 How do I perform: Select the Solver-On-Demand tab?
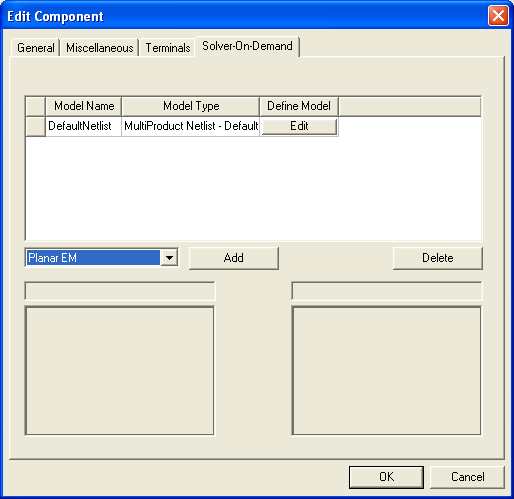[247, 46]
